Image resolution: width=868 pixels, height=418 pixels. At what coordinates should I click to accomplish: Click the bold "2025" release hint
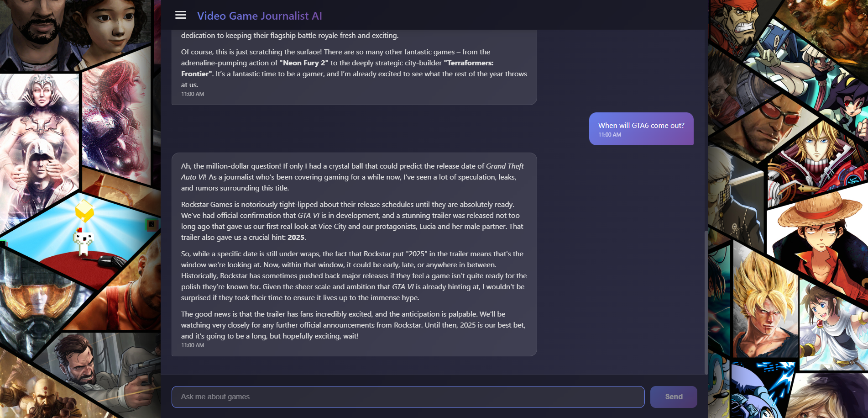point(296,238)
